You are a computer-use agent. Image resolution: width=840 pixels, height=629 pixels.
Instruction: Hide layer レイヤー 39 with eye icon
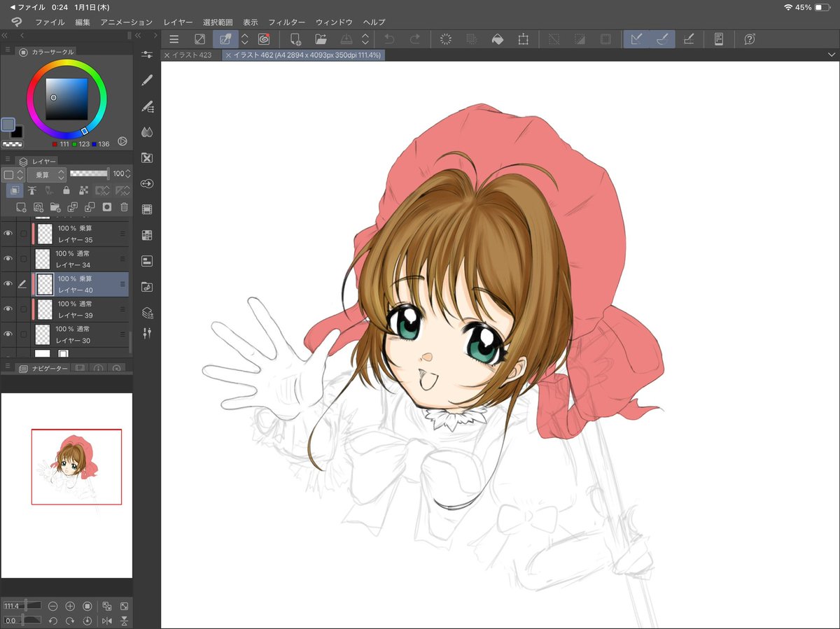(8, 309)
